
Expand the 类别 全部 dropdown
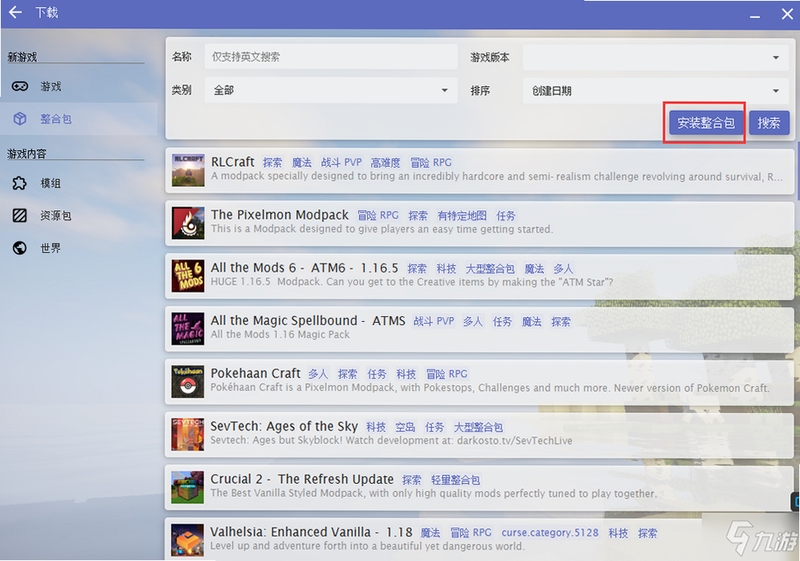click(x=331, y=90)
